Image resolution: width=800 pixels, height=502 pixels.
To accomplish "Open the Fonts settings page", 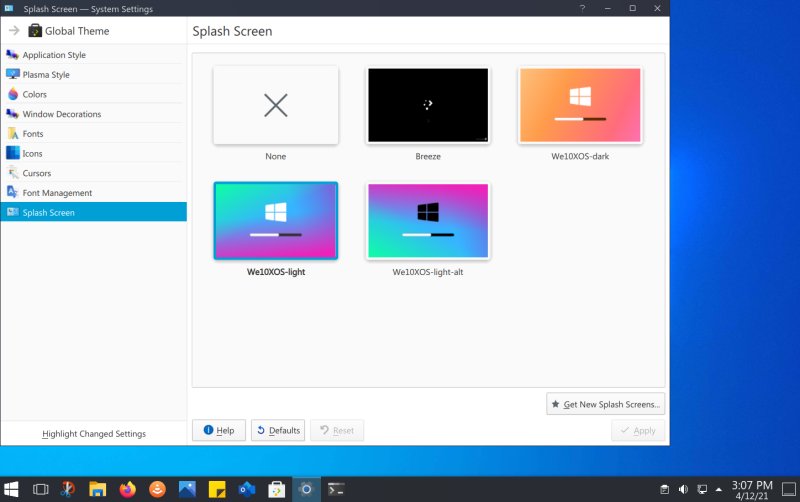I will click(x=33, y=134).
